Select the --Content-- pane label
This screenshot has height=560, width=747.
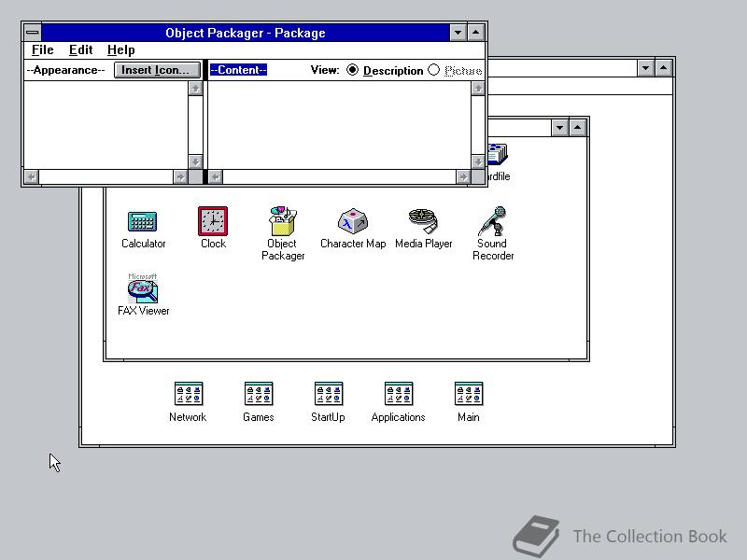coord(239,70)
